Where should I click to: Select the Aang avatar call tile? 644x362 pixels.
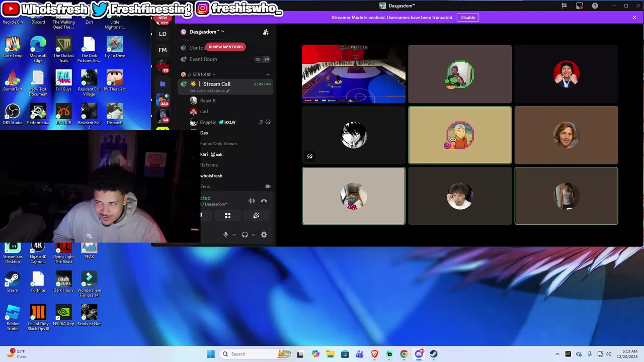point(460,135)
